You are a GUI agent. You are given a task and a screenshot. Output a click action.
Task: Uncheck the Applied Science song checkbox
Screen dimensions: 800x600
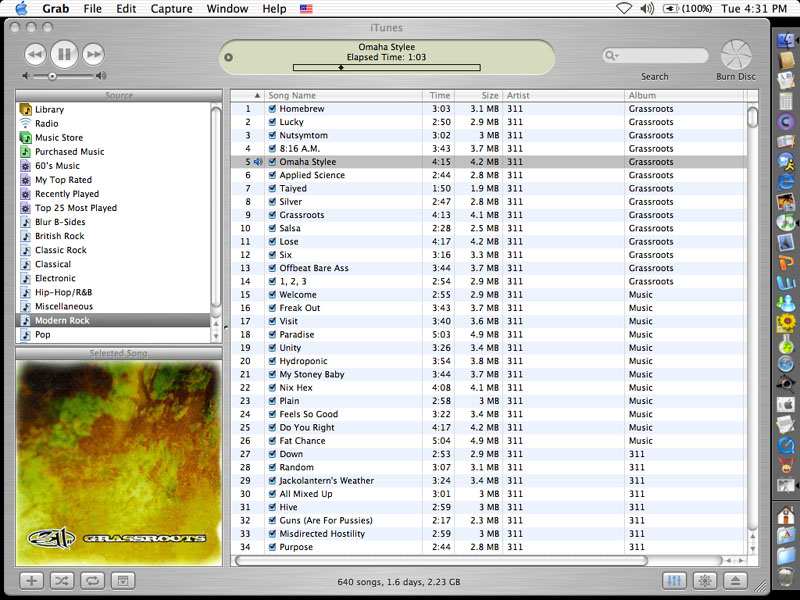272,175
